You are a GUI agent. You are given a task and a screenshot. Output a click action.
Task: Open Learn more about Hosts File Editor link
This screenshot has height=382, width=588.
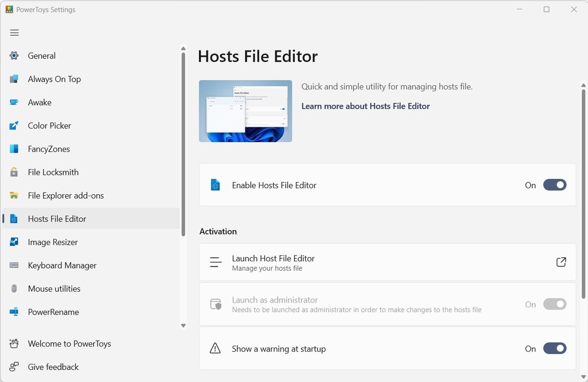pos(366,106)
